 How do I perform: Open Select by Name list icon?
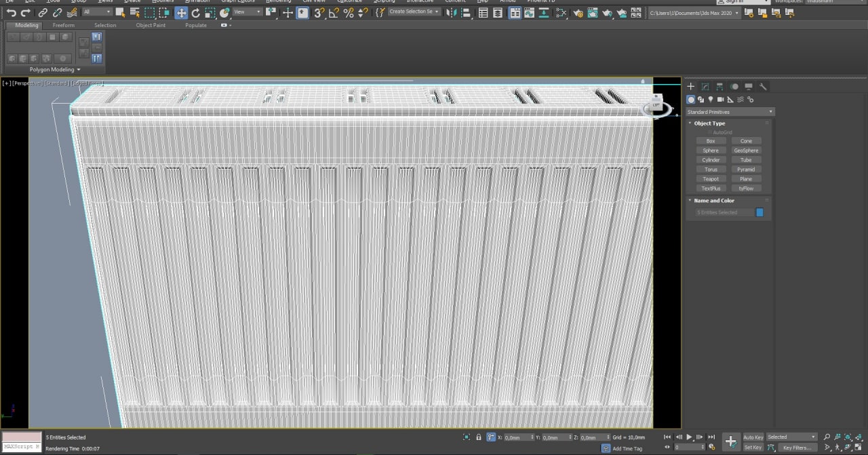tap(135, 12)
